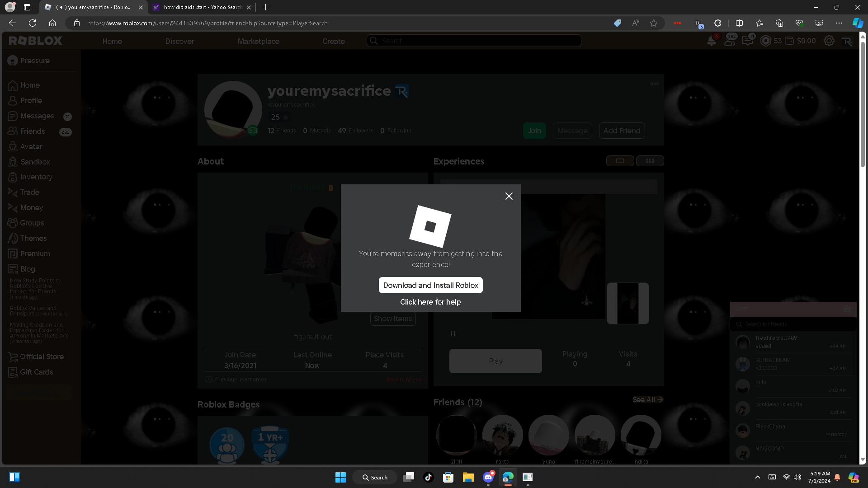Image resolution: width=868 pixels, height=488 pixels.
Task: Open friend requests icon in Roblox header
Action: pos(730,41)
